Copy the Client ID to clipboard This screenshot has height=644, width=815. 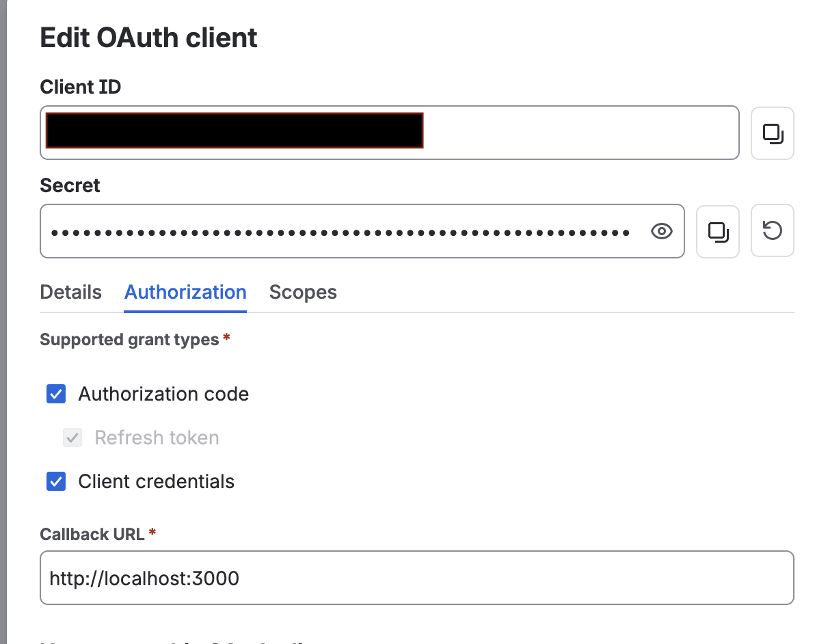click(x=773, y=133)
